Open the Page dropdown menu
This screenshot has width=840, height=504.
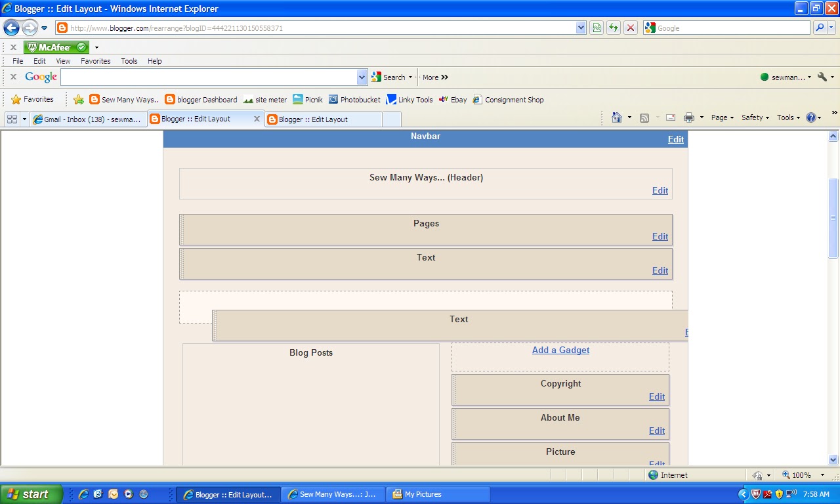(721, 117)
